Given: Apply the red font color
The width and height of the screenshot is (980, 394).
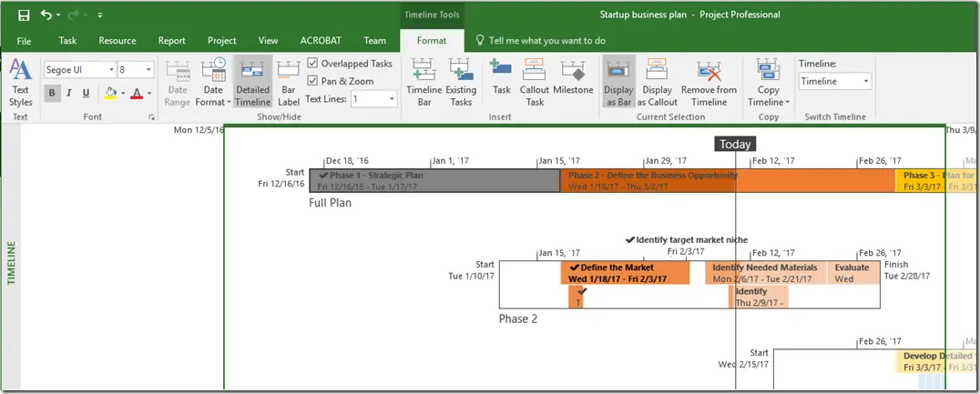Looking at the screenshot, I should (137, 94).
